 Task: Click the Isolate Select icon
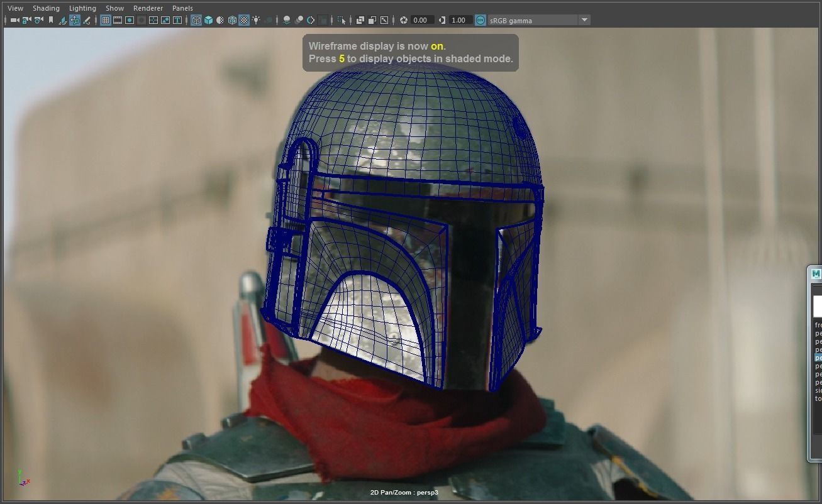tap(342, 20)
